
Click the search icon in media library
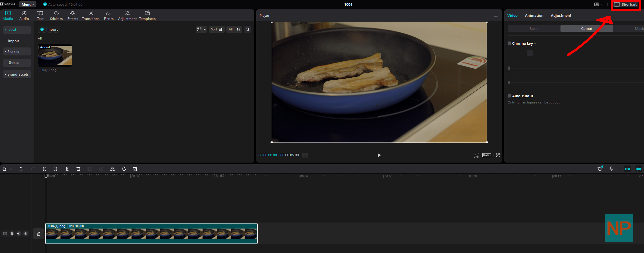[247, 29]
